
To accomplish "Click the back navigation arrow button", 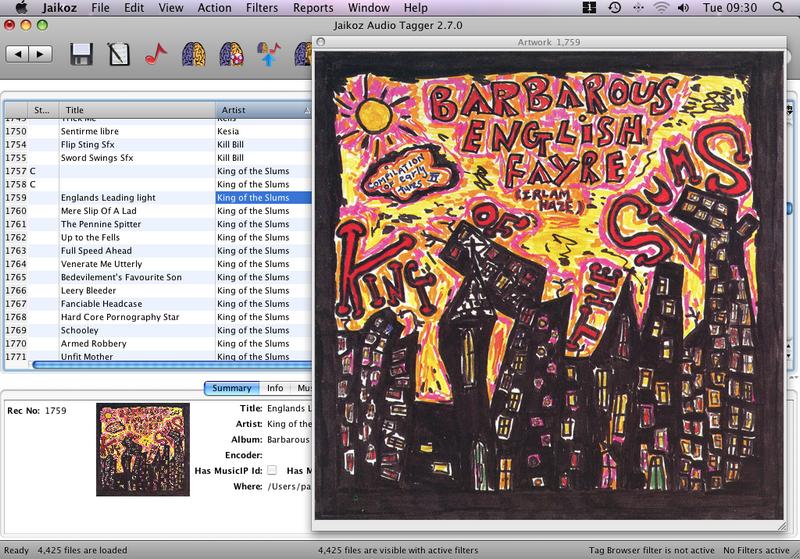I will click(x=17, y=54).
